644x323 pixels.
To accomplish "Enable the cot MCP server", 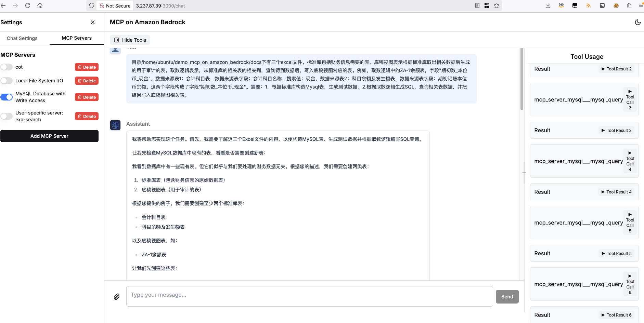I will pyautogui.click(x=7, y=67).
